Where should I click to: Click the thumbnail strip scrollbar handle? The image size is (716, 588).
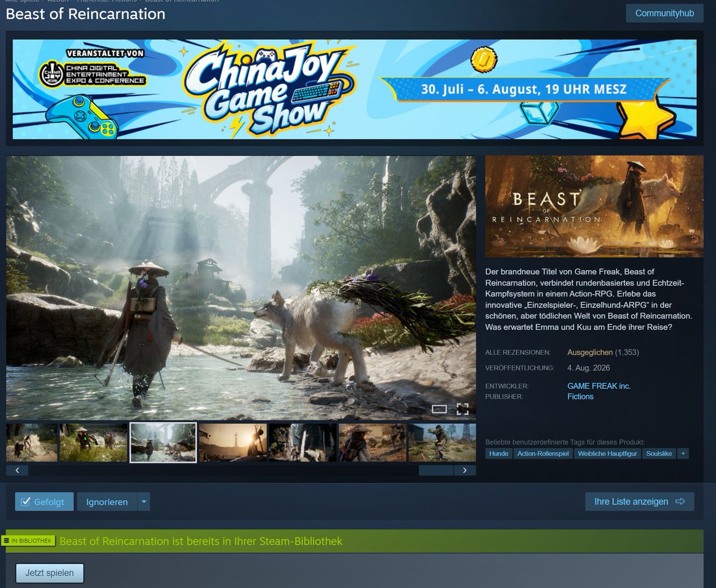(436, 470)
